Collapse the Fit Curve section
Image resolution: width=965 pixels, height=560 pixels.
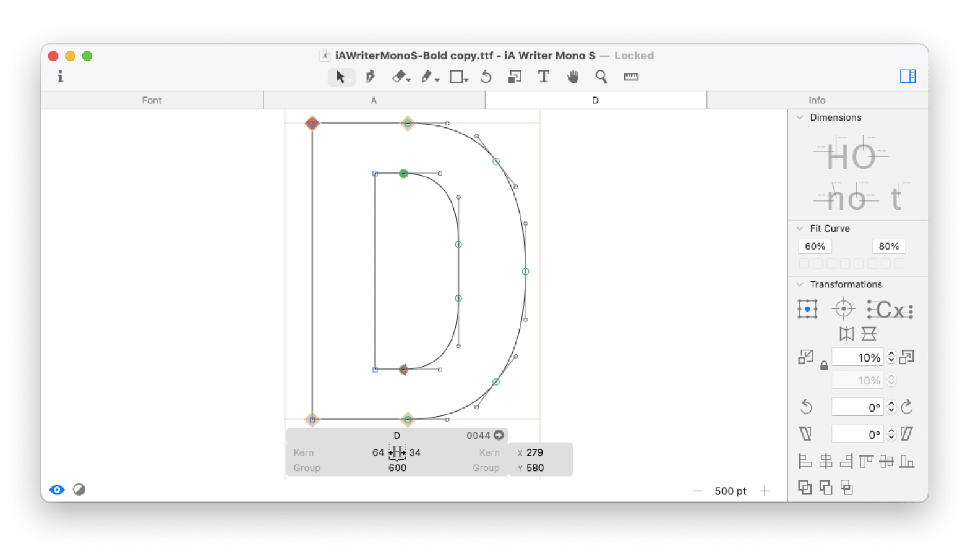[x=800, y=229]
